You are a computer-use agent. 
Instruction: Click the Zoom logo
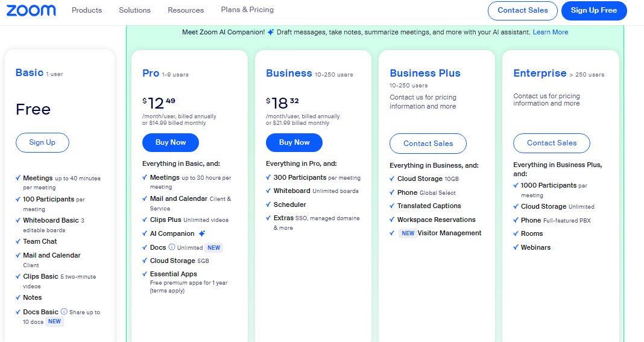click(31, 10)
